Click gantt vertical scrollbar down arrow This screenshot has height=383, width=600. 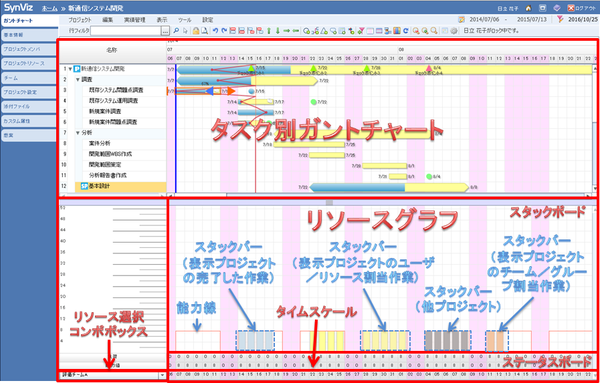(x=594, y=188)
